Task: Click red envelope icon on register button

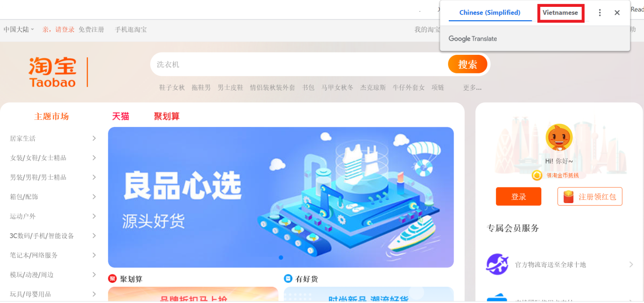Action: coord(568,197)
